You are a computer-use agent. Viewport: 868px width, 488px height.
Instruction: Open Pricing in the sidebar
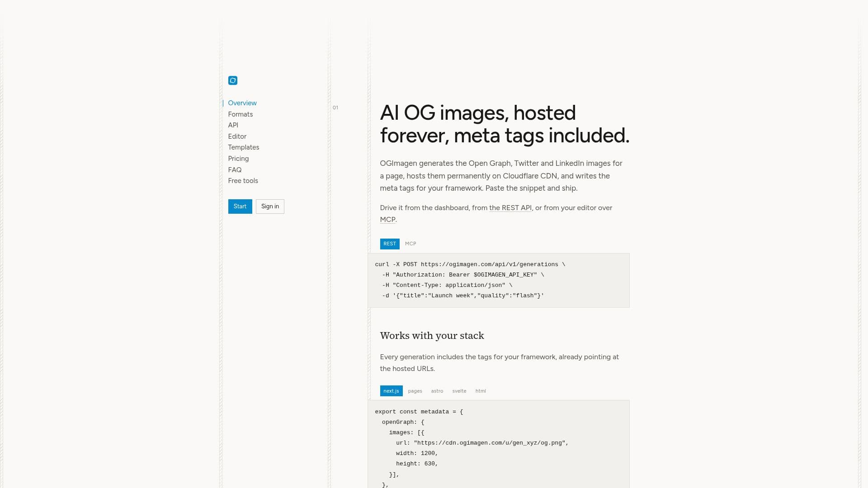pyautogui.click(x=238, y=159)
